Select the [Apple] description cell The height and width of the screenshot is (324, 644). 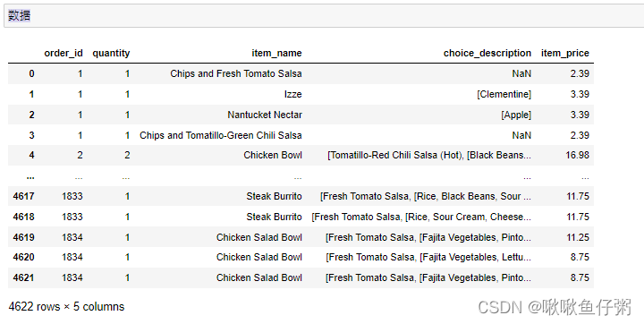click(x=516, y=115)
